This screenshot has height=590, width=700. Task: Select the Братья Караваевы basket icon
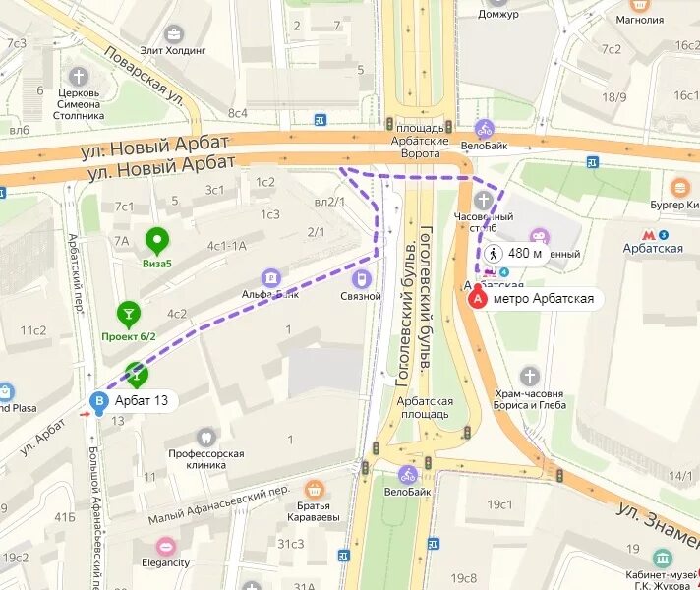(315, 490)
